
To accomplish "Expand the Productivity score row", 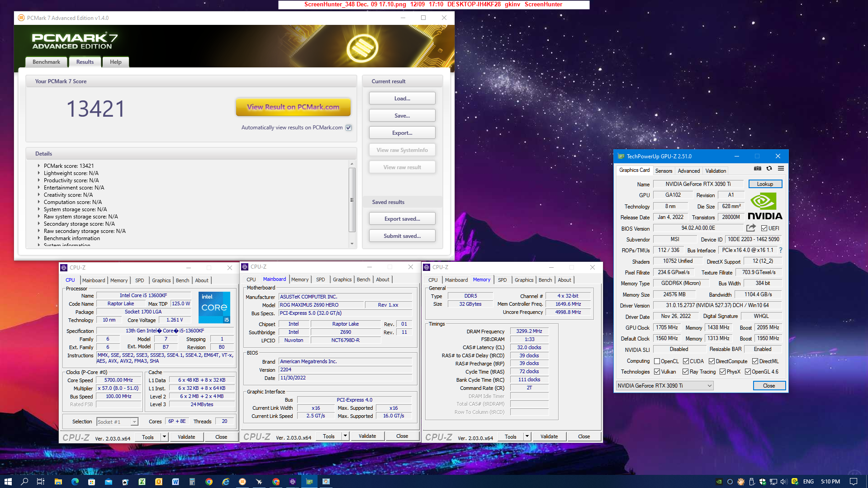I will tap(39, 180).
